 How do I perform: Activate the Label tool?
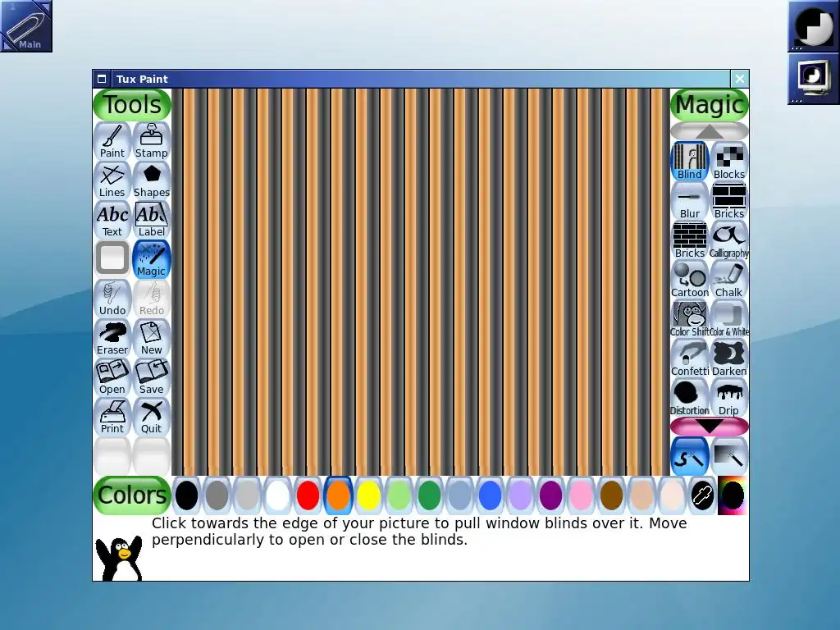coord(151,220)
